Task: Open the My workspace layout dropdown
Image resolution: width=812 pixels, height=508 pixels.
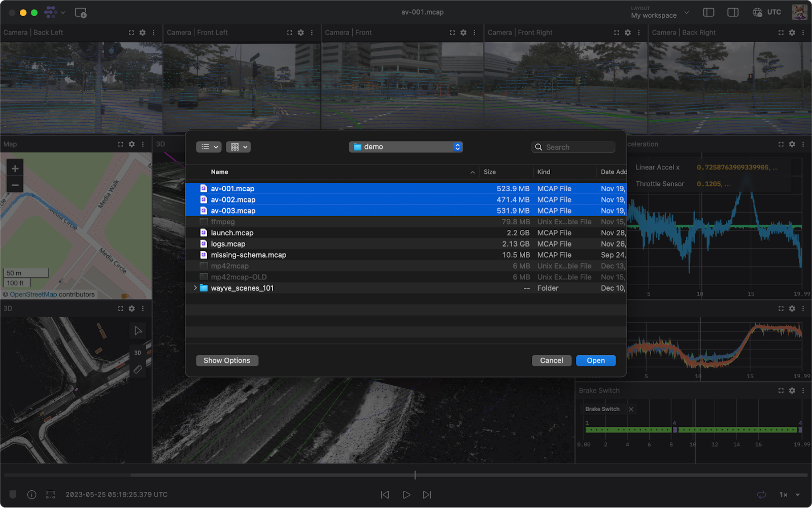Action: [660, 13]
